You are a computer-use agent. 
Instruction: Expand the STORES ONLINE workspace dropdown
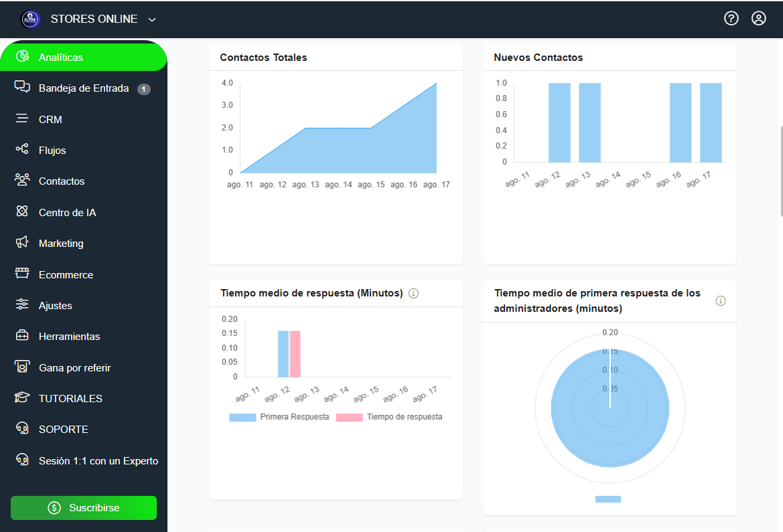coord(152,19)
